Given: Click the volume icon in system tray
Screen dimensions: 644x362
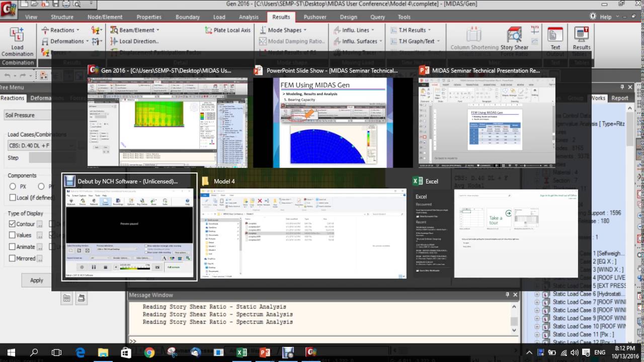Looking at the screenshot, I should click(x=576, y=353).
